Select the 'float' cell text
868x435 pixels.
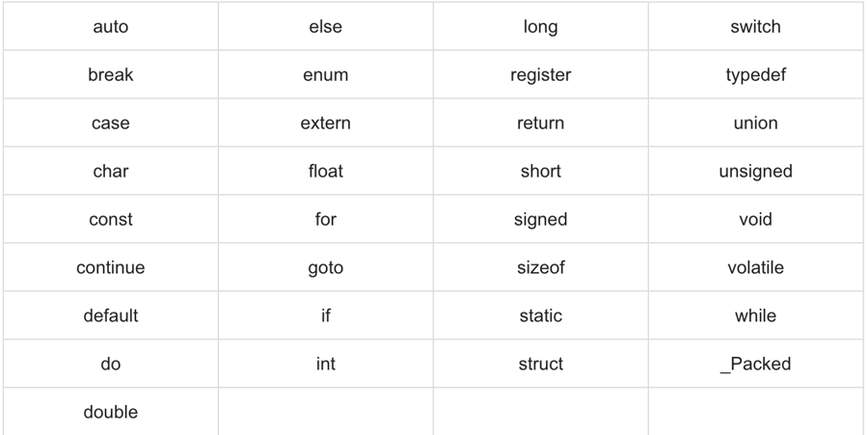(326, 172)
